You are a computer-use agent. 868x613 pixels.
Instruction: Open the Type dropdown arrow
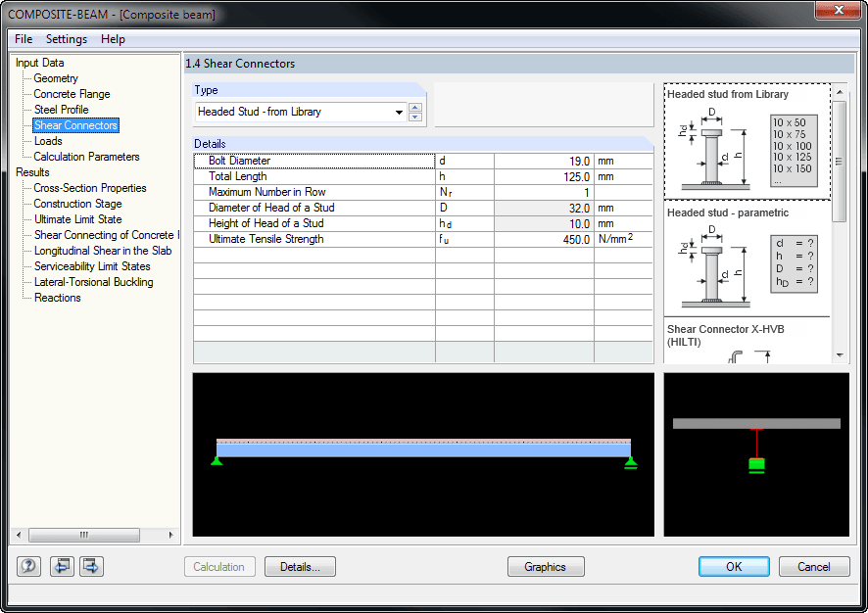point(399,113)
